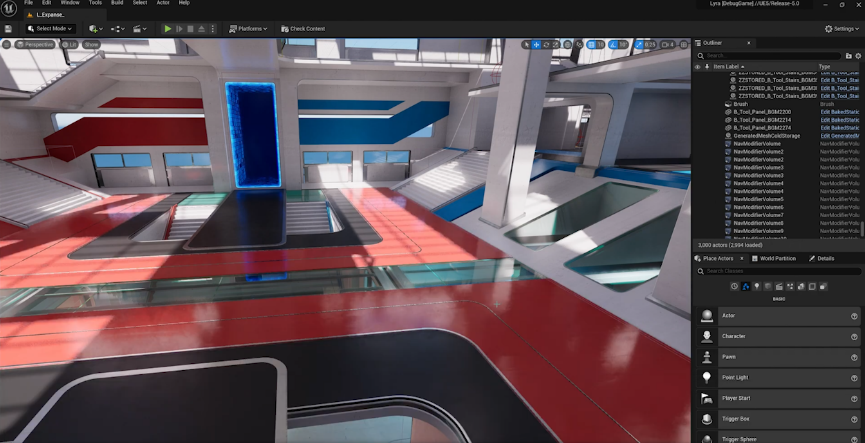Choose the rotate tool in the viewport
The image size is (865, 443).
coord(546,45)
